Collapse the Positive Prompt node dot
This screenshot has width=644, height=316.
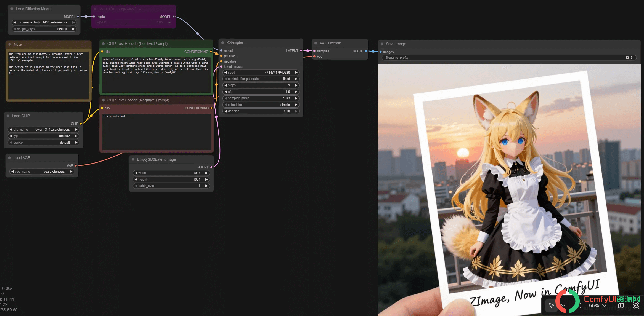(x=104, y=44)
